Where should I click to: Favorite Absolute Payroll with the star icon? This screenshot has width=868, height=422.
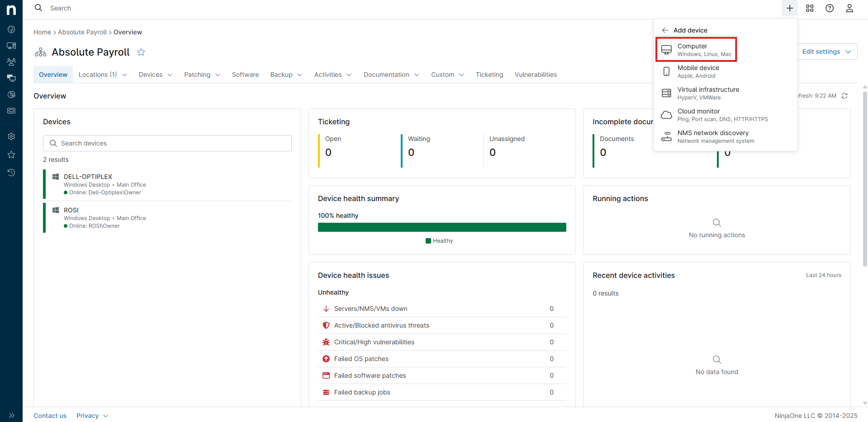[141, 52]
